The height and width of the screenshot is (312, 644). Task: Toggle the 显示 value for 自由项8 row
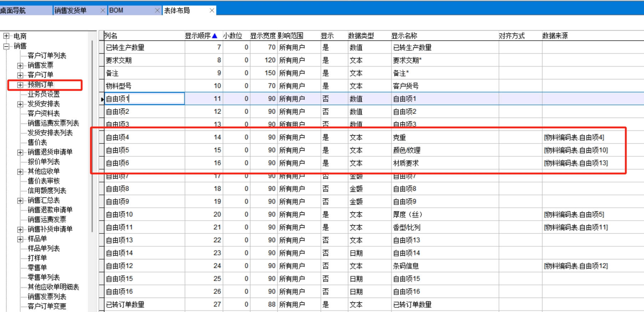click(x=326, y=189)
